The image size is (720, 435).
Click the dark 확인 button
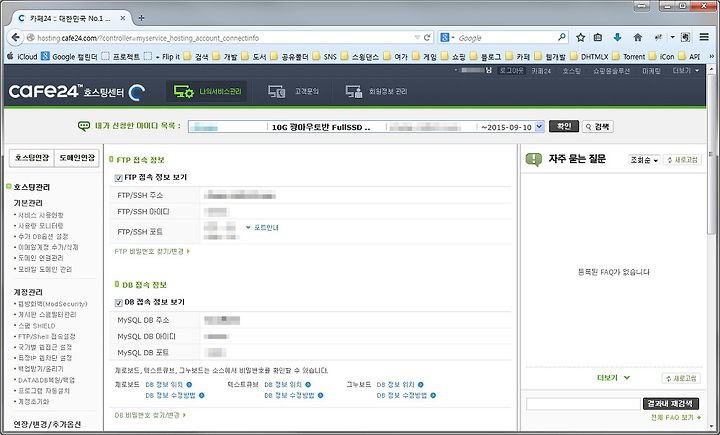(564, 126)
